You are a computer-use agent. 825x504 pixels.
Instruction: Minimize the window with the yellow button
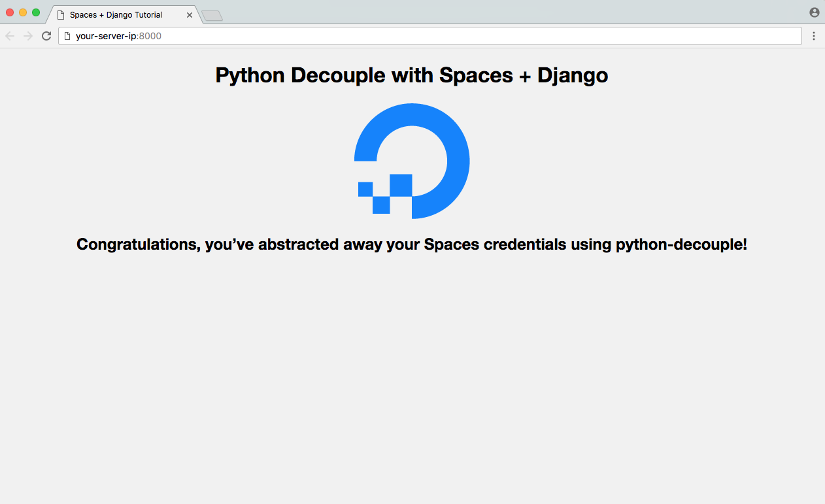[23, 12]
